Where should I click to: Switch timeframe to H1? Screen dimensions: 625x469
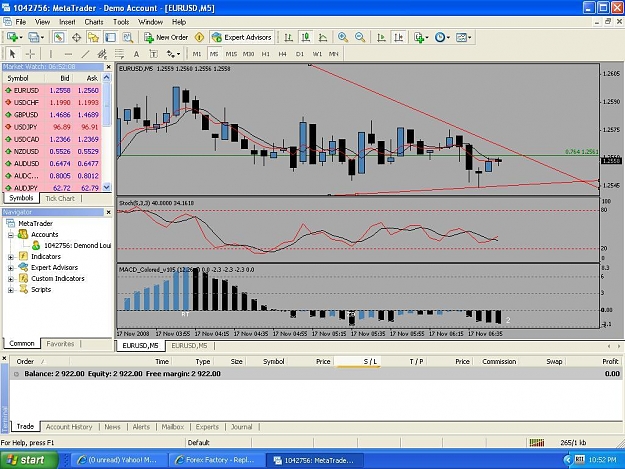(265, 54)
